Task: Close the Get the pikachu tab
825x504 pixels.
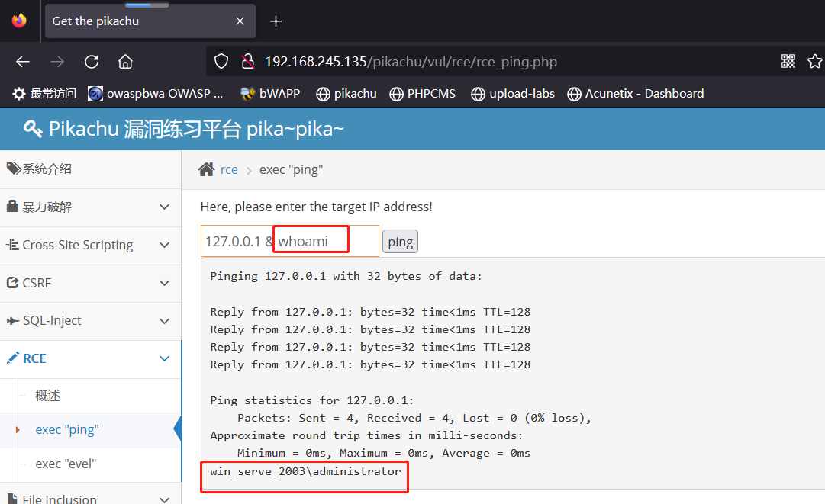Action: point(240,21)
